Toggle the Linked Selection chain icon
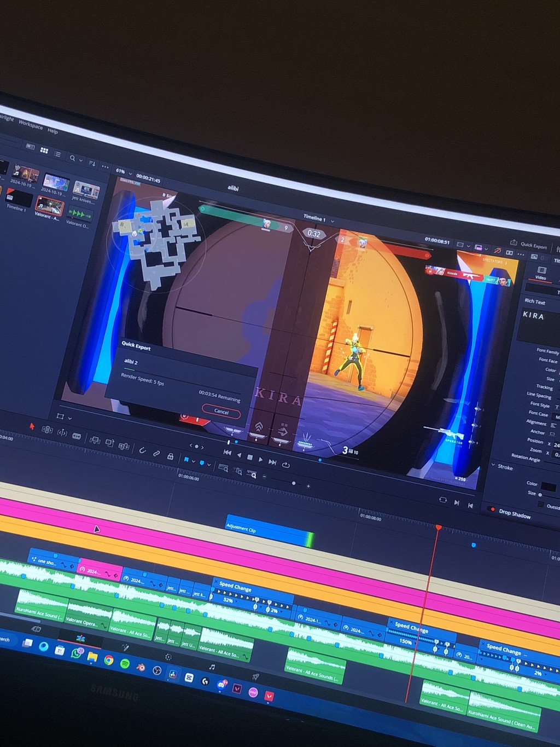Viewport: 560px width, 747px height. 156,453
